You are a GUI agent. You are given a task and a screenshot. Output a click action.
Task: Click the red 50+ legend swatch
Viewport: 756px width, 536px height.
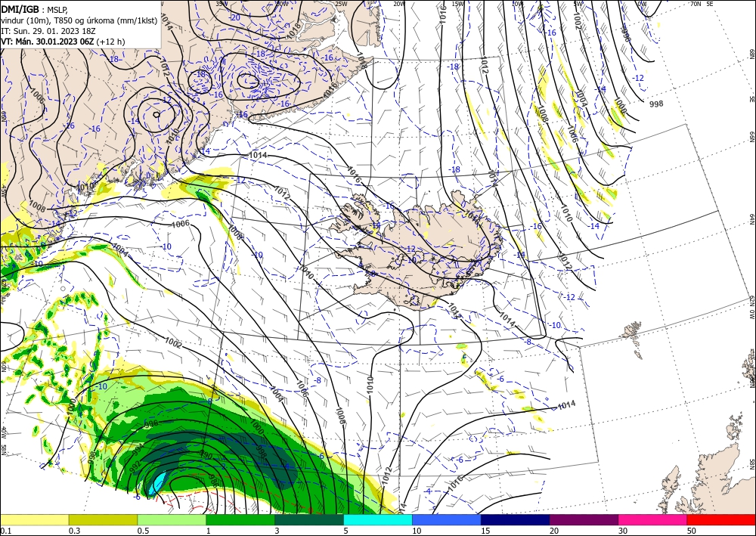click(721, 519)
